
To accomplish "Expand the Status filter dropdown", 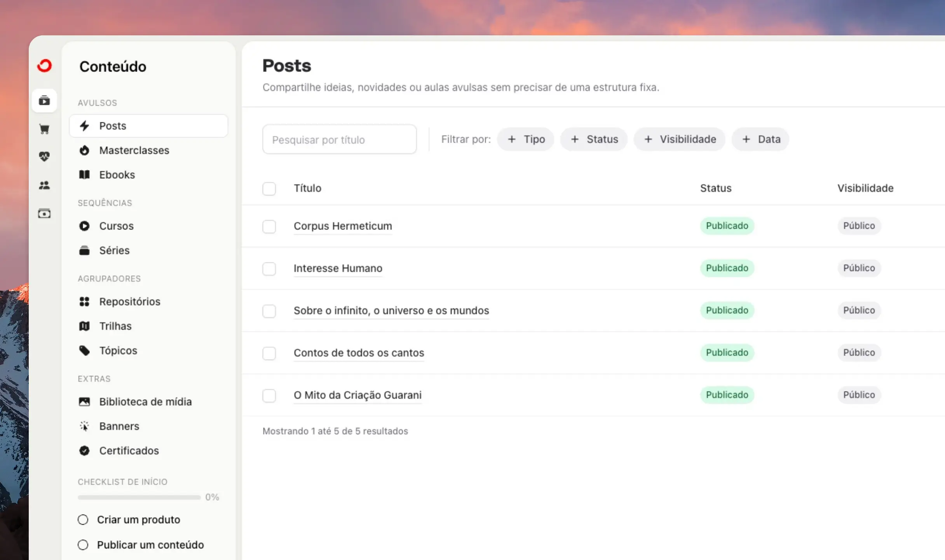I will click(x=594, y=139).
